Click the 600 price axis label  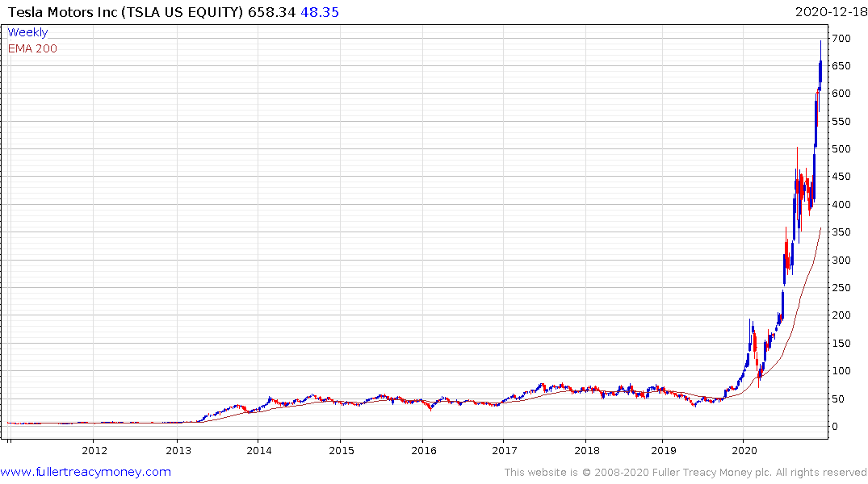[841, 94]
